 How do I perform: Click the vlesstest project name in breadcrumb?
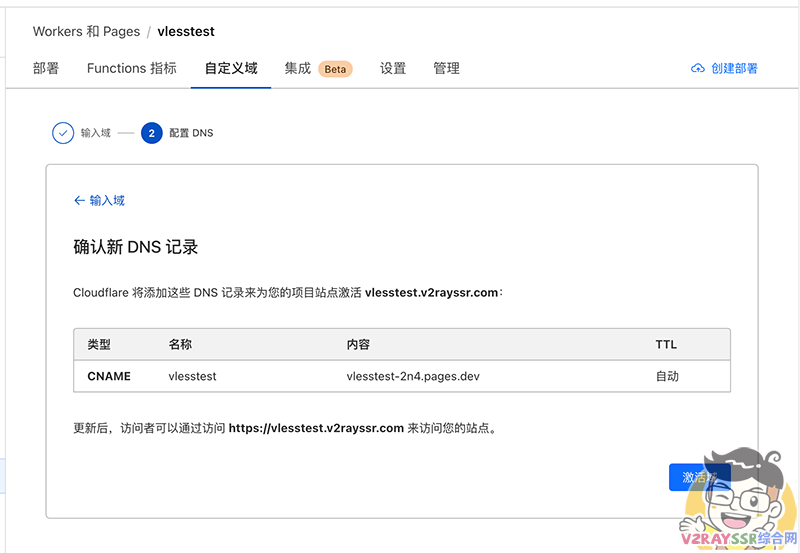coord(186,32)
